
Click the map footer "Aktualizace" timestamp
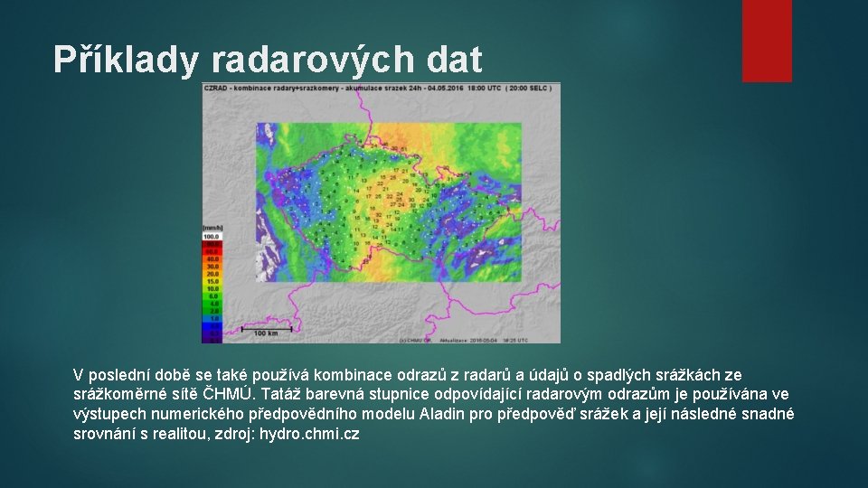coord(484,341)
